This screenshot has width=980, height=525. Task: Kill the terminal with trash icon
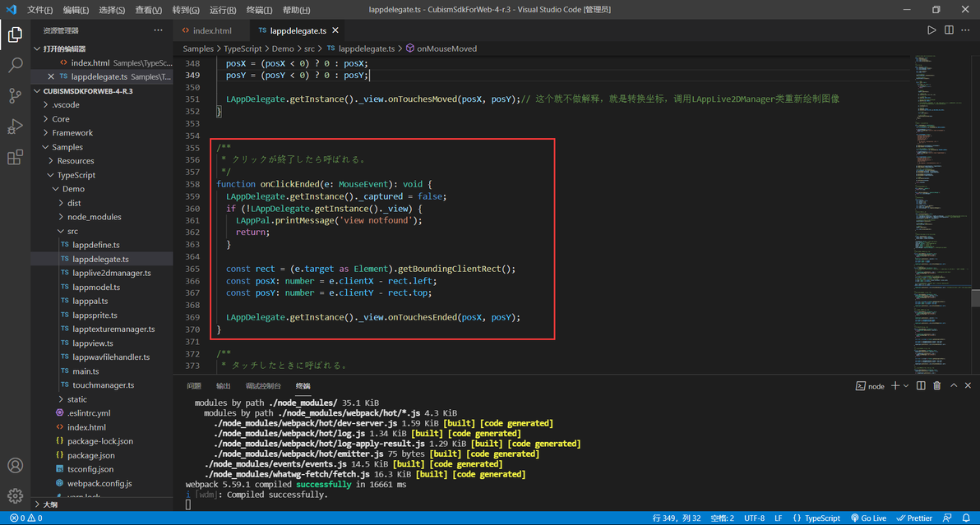click(x=937, y=386)
